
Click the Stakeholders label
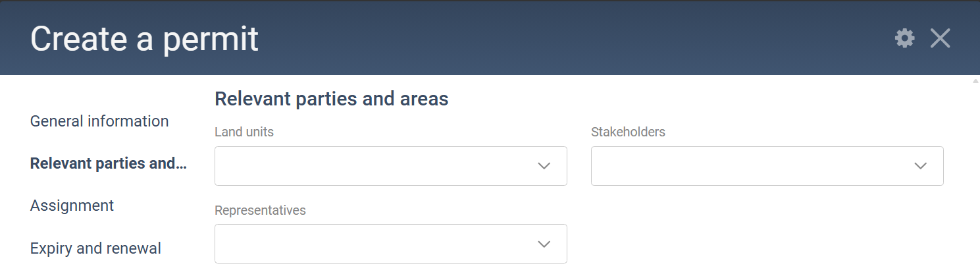point(628,132)
